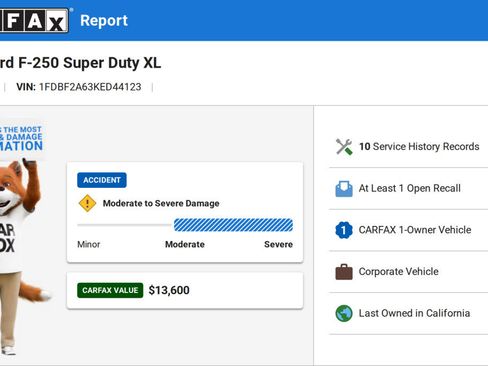The height and width of the screenshot is (366, 488).
Task: Click the briefcase corporate vehicle icon
Action: pos(344,272)
